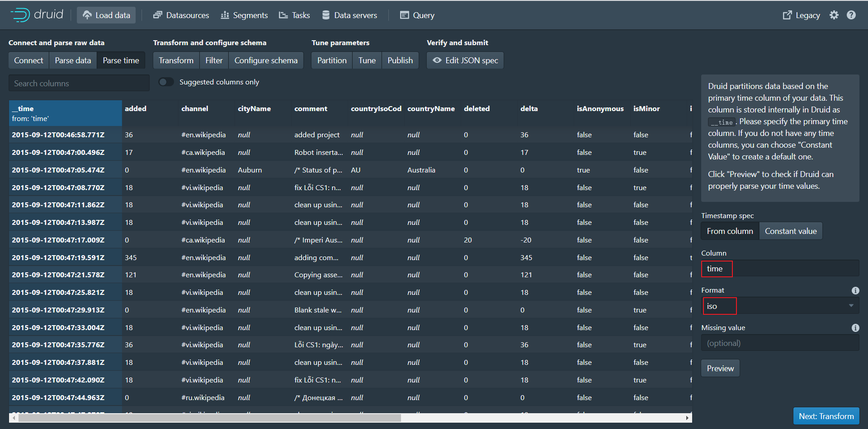868x429 pixels.
Task: Click the Druid logo icon
Action: pos(20,15)
